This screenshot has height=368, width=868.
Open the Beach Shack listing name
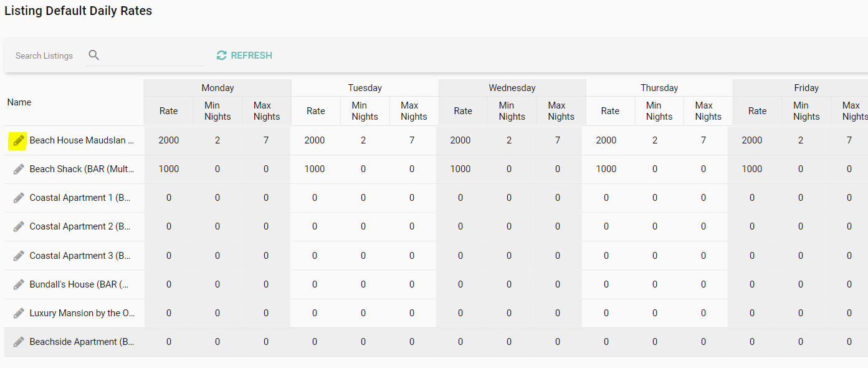[x=82, y=169]
